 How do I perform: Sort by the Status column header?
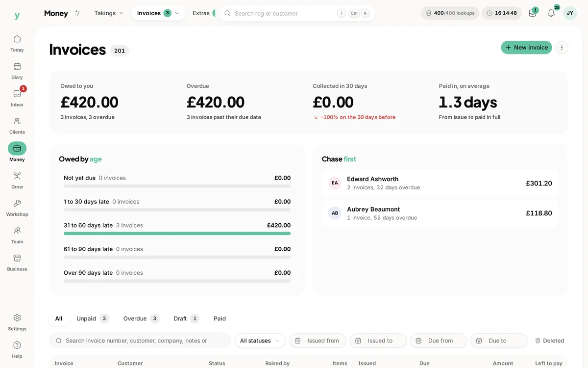point(217,363)
